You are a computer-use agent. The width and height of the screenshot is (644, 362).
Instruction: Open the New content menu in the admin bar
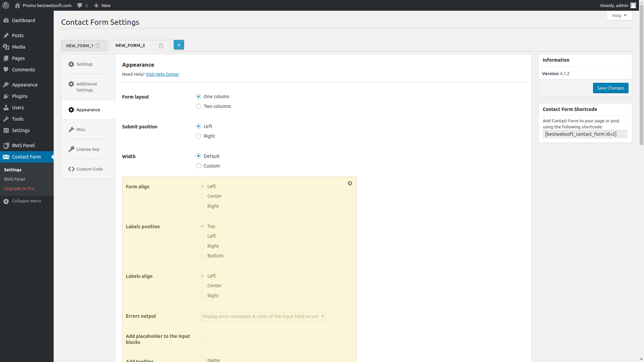102,5
